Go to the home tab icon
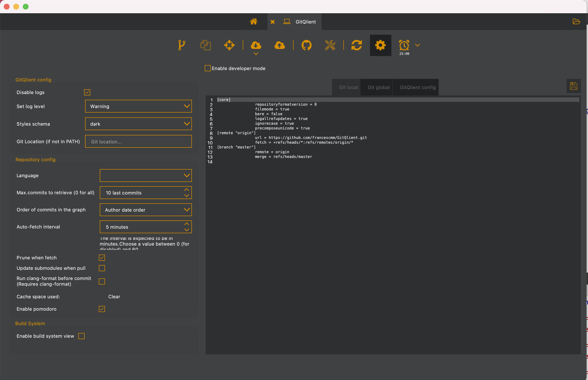 253,22
